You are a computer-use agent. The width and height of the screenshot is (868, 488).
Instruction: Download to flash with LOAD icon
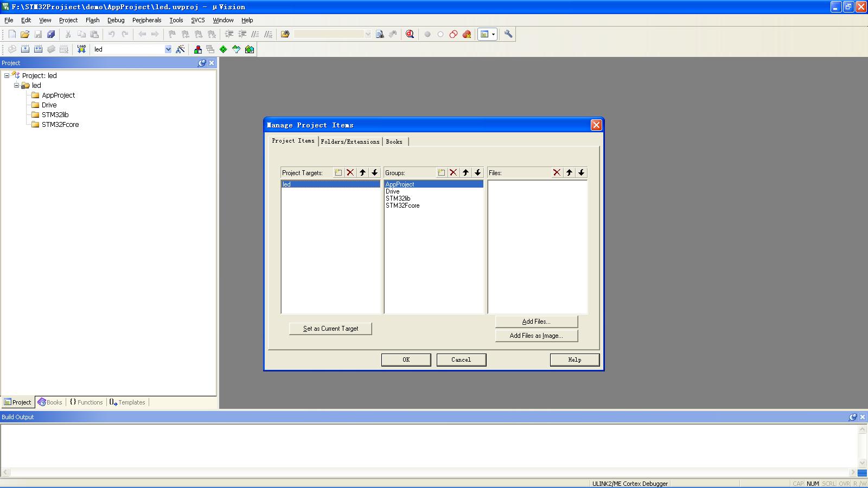pos(81,49)
